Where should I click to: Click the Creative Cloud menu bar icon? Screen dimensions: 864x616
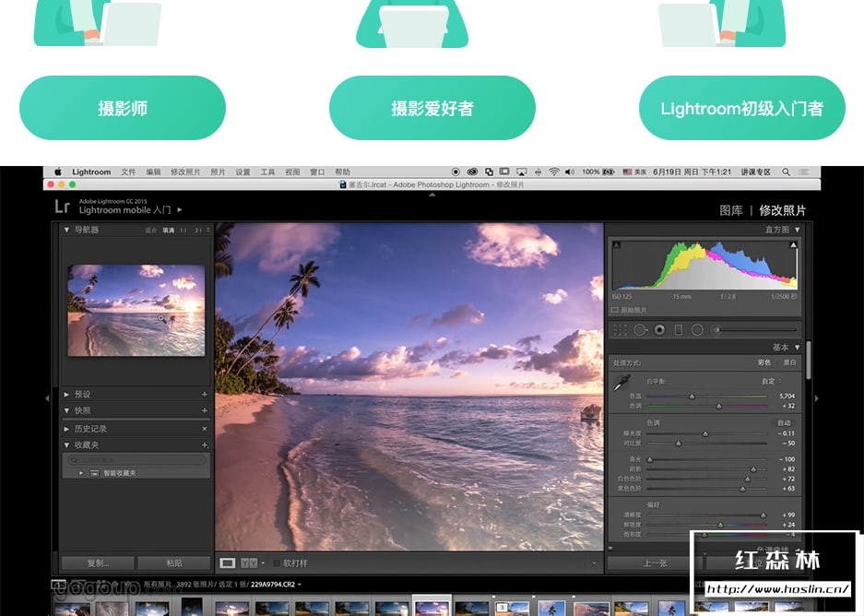472,172
